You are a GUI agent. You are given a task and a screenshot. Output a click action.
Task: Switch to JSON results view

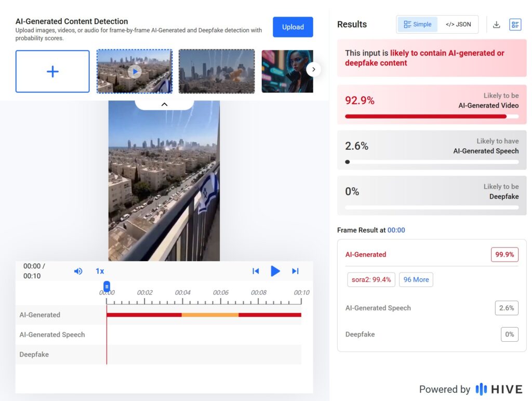(x=458, y=24)
